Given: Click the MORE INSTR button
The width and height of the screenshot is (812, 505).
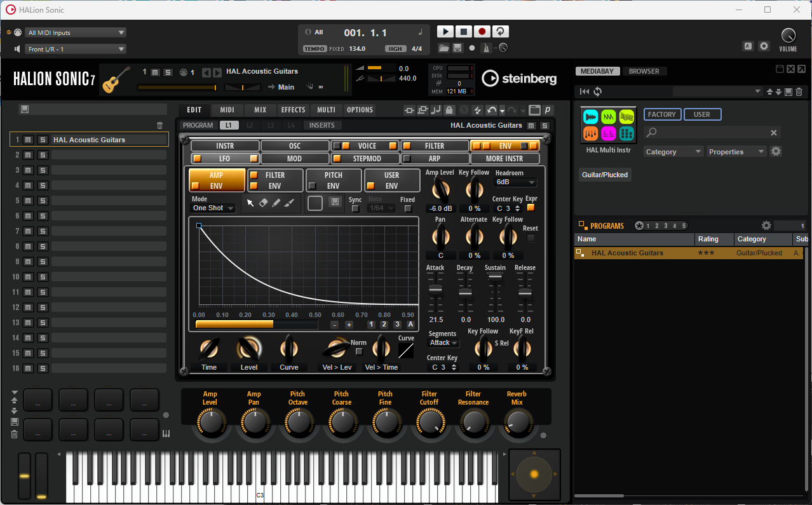Looking at the screenshot, I should (505, 159).
